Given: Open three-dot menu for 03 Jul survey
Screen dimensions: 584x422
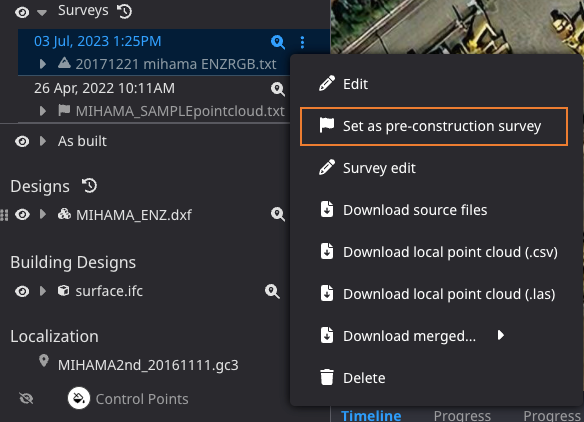Looking at the screenshot, I should 302,42.
